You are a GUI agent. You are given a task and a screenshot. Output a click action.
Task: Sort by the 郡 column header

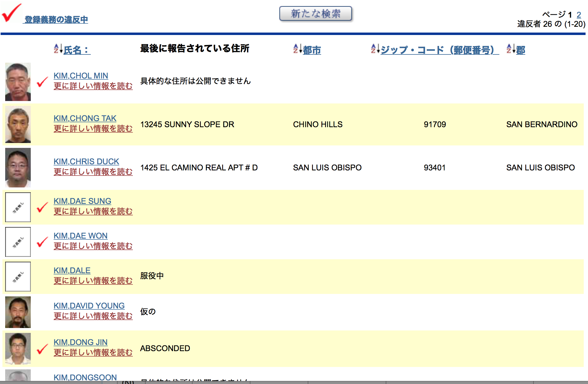(x=521, y=50)
